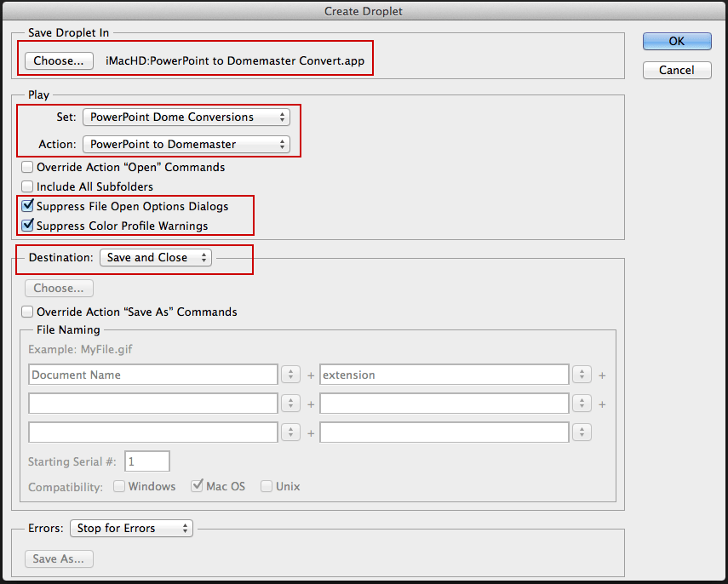Open the Action dropdown menu
Image resolution: width=728 pixels, height=584 pixels.
[186, 144]
